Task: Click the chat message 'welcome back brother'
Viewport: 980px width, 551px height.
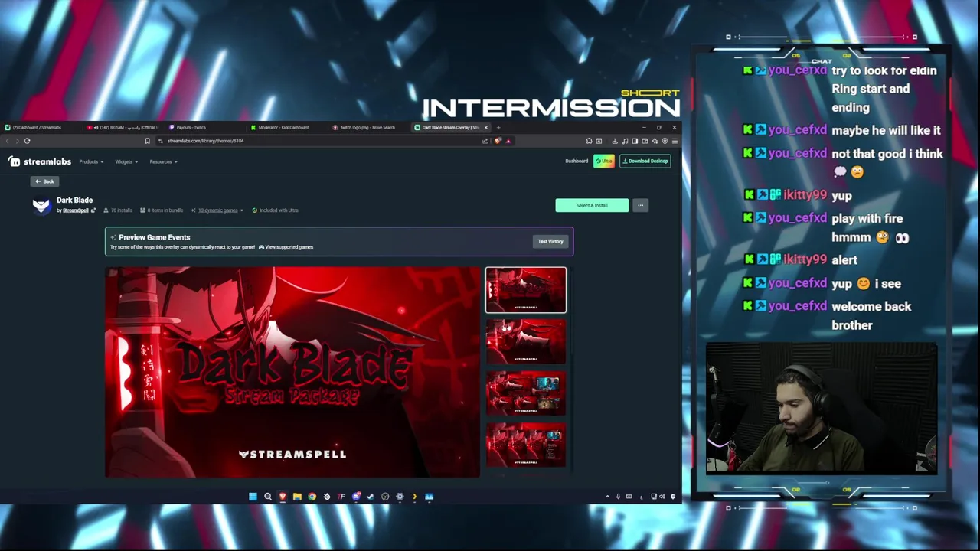Action: coord(871,315)
